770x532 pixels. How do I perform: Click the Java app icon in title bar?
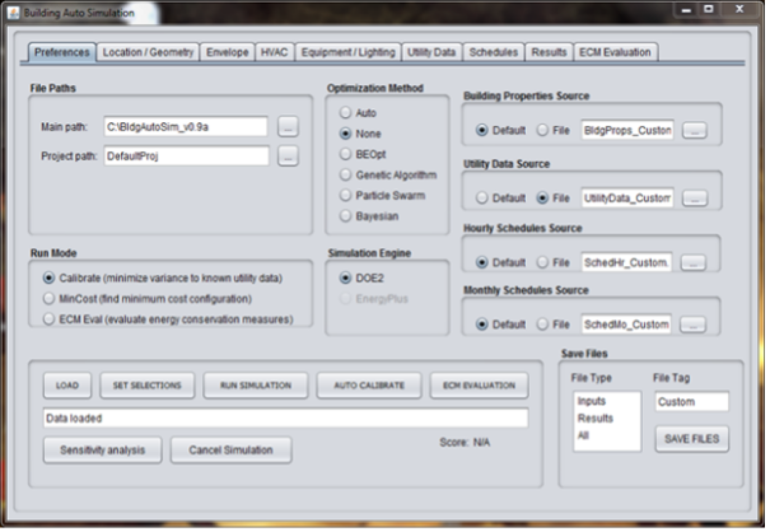coord(14,13)
